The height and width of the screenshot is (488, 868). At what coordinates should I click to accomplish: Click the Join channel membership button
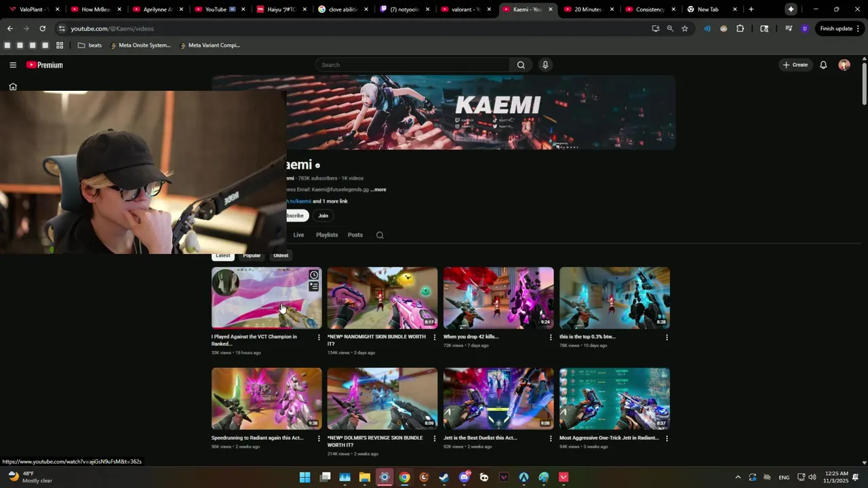(x=323, y=216)
